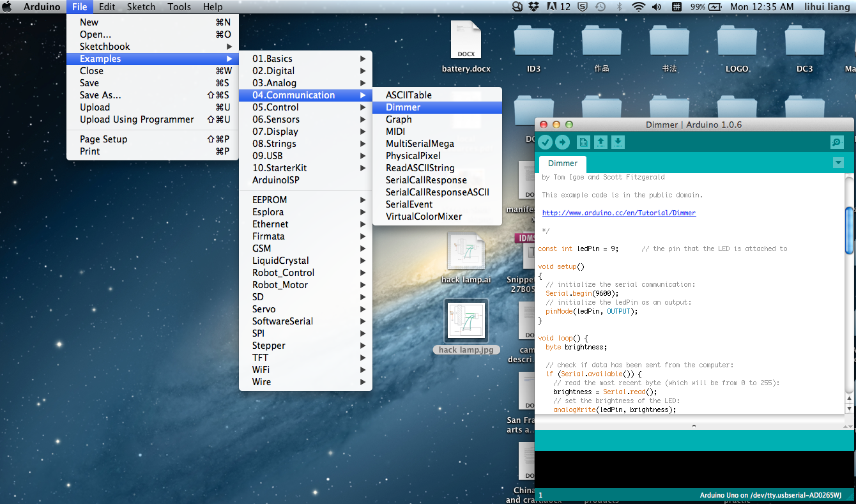Open the VirtualColorMixer example
Screen dimensions: 856x504
pyautogui.click(x=437, y=217)
